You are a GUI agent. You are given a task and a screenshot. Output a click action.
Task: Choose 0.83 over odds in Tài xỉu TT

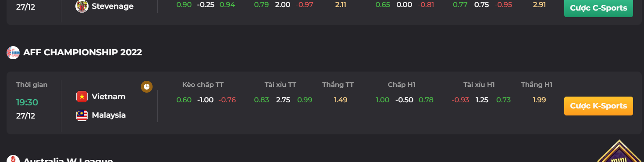tap(262, 100)
